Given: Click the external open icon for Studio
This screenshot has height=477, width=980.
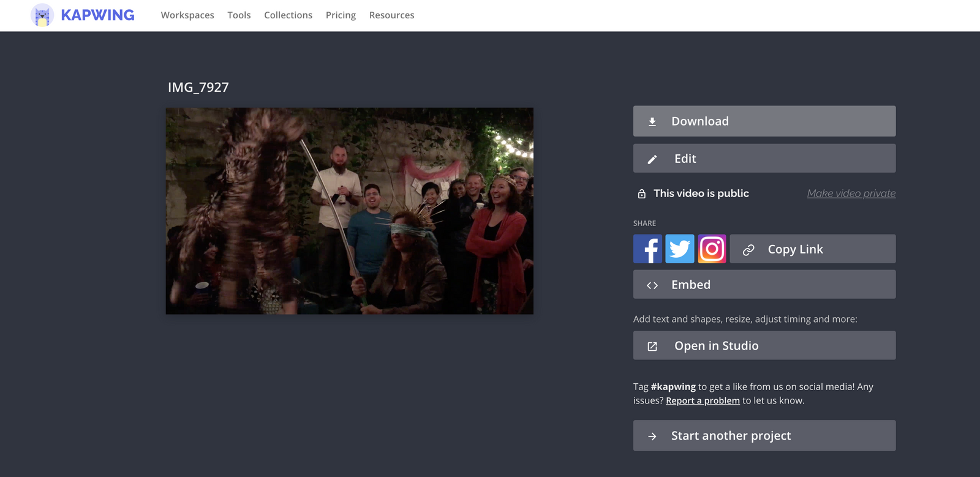Looking at the screenshot, I should [652, 347].
